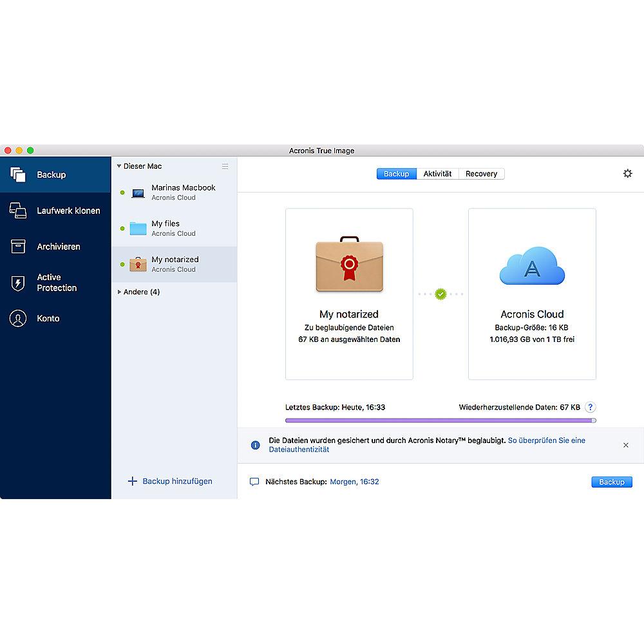Screen dimensions: 644x644
Task: Collapse the Dieser Mac group
Action: [119, 166]
